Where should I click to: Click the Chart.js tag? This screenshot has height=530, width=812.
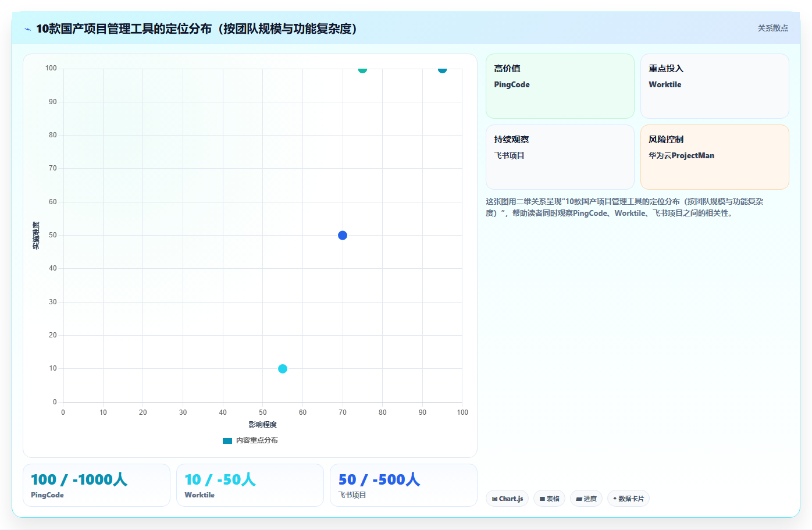pos(507,499)
